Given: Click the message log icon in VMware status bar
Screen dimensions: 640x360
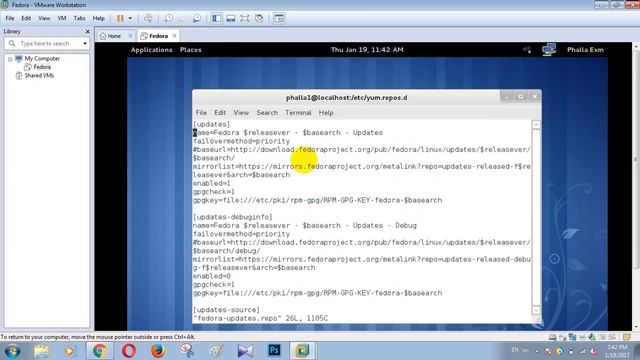Looking at the screenshot, I should tap(627, 337).
